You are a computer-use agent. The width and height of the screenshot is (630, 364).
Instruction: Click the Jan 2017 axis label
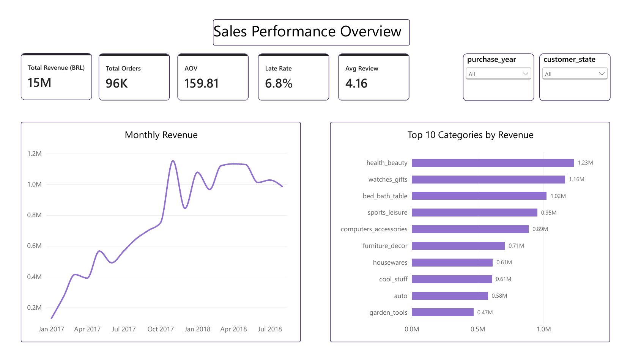coord(51,329)
